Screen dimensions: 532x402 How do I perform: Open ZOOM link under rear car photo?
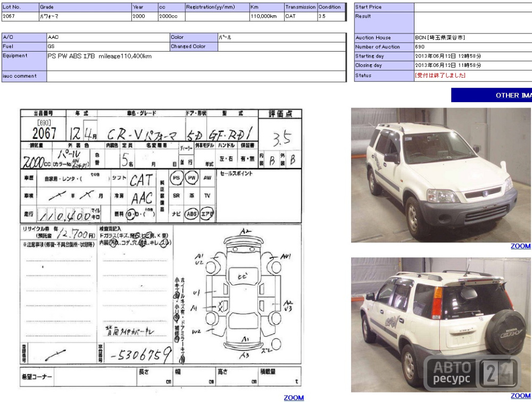pyautogui.click(x=520, y=396)
